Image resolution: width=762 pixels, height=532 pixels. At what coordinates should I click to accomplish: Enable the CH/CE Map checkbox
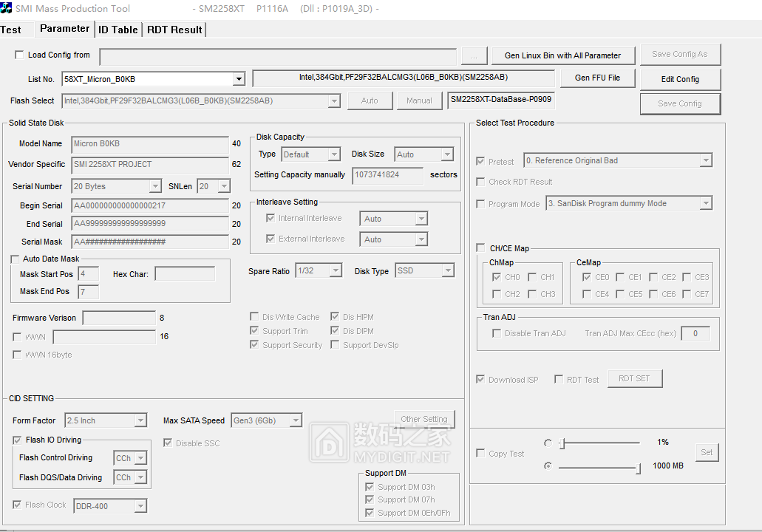(x=480, y=248)
